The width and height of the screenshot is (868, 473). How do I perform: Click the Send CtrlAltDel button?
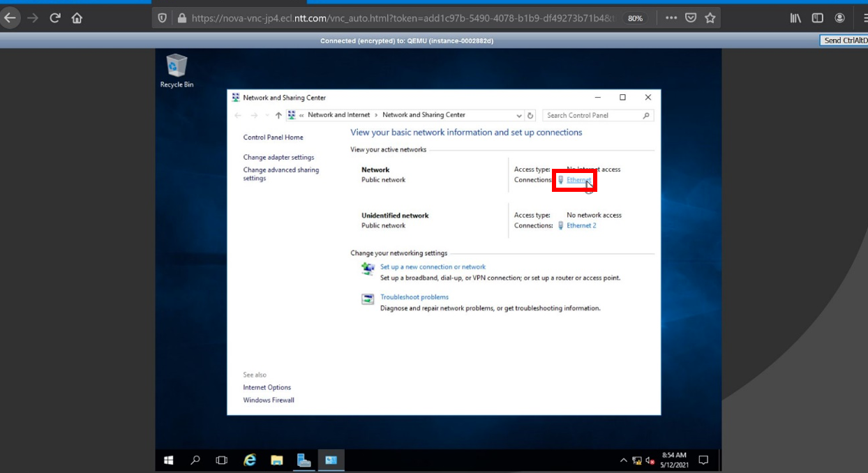tap(844, 40)
